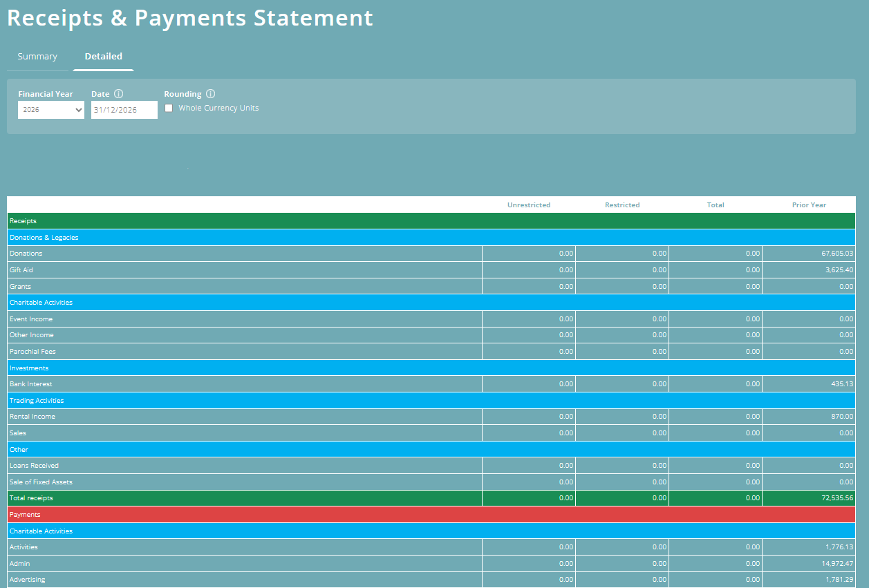
Task: Switch to the Summary tab
Action: click(37, 56)
